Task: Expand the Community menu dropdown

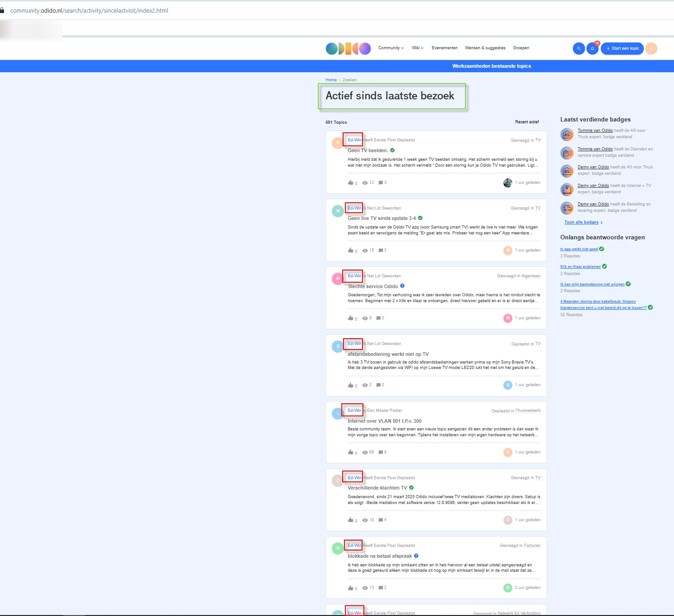Action: (391, 48)
